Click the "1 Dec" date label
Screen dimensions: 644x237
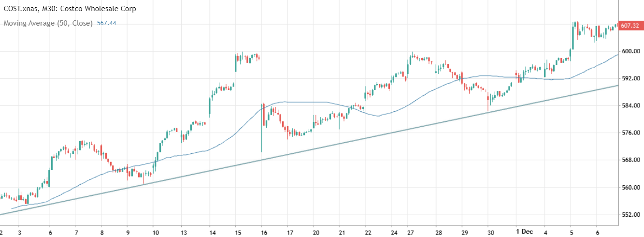tap(524, 231)
